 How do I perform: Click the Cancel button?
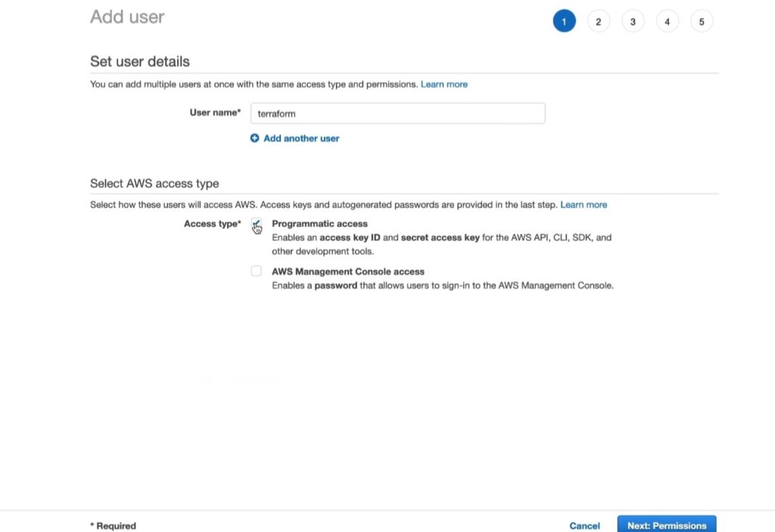click(x=585, y=526)
